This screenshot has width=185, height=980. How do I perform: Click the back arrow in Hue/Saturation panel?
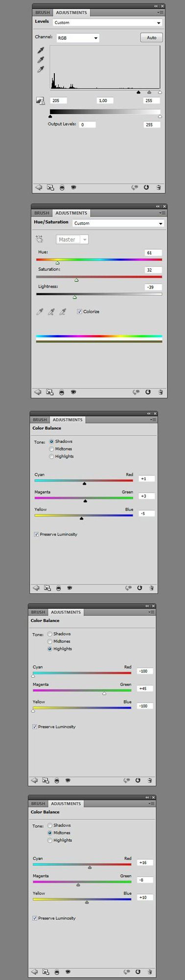pyautogui.click(x=38, y=392)
